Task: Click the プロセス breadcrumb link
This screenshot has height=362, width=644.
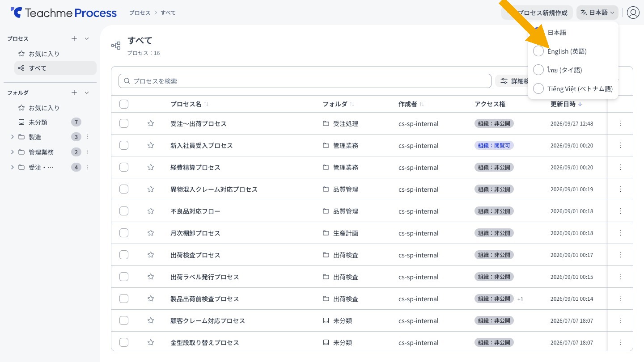Action: [140, 13]
